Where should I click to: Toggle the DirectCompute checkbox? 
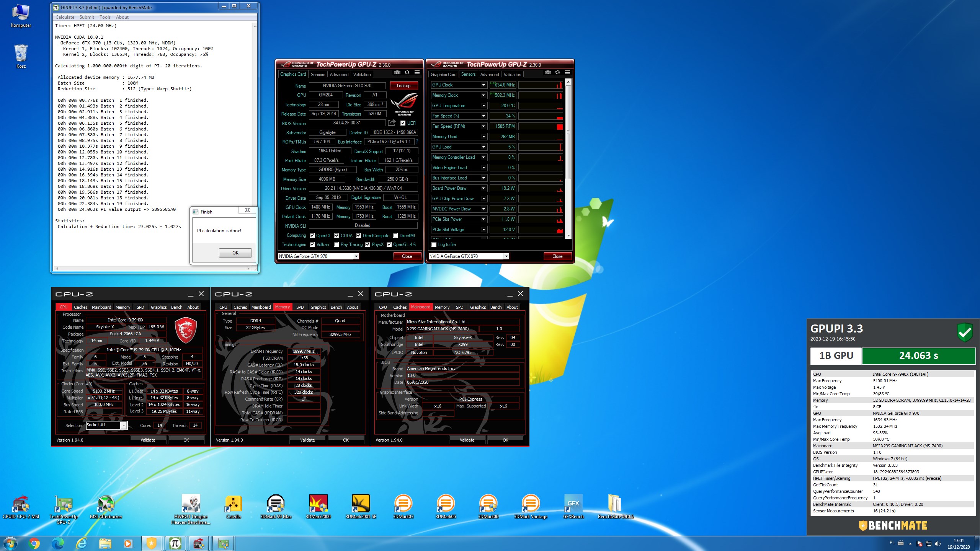[359, 236]
